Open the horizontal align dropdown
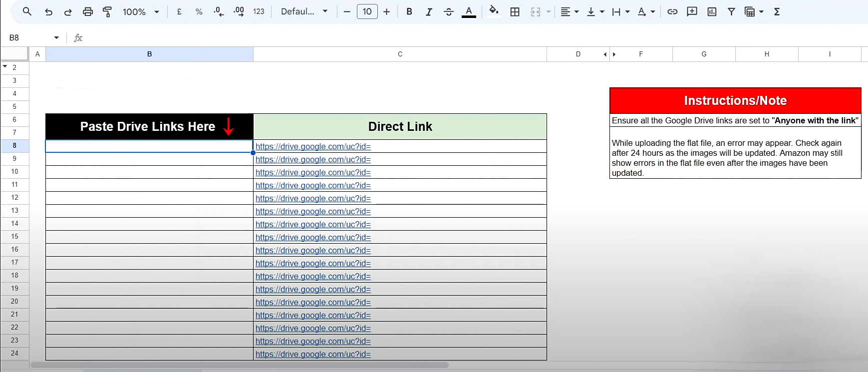The height and width of the screenshot is (372, 868). tap(569, 11)
